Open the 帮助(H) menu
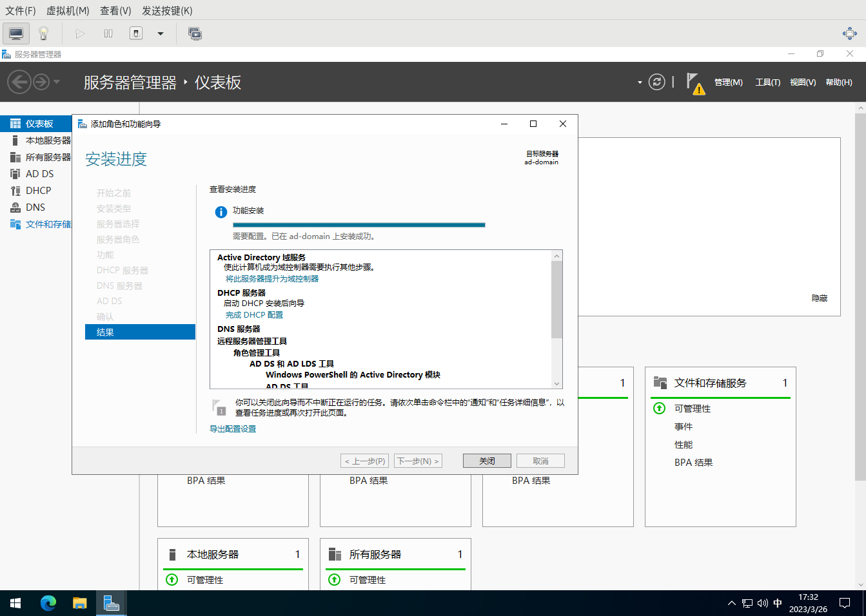The height and width of the screenshot is (616, 866). point(838,82)
